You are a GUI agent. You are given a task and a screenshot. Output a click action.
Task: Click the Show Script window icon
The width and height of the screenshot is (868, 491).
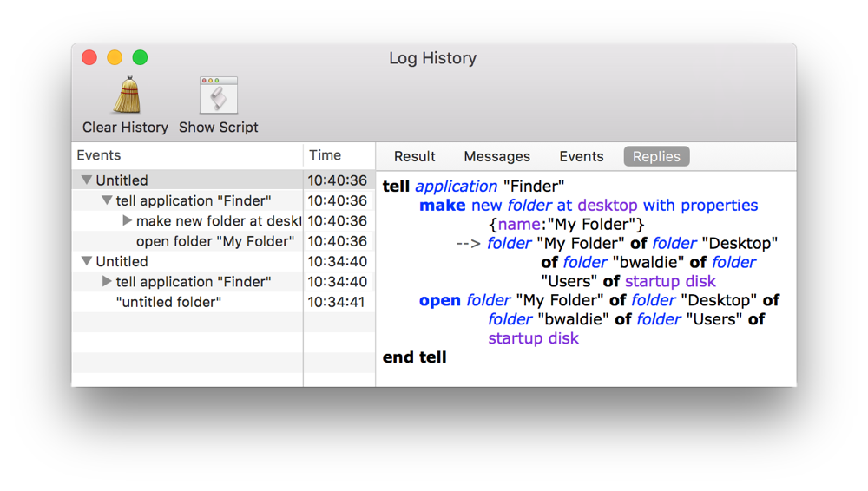218,95
